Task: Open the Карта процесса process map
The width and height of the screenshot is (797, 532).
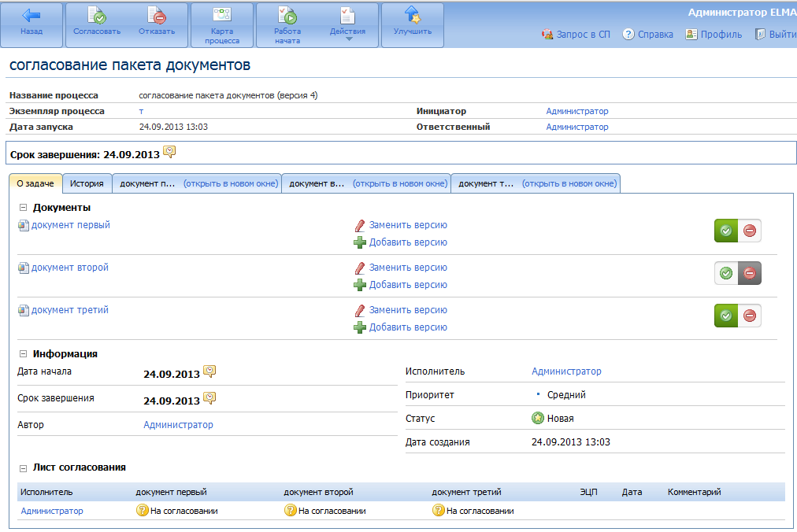Action: (x=221, y=16)
